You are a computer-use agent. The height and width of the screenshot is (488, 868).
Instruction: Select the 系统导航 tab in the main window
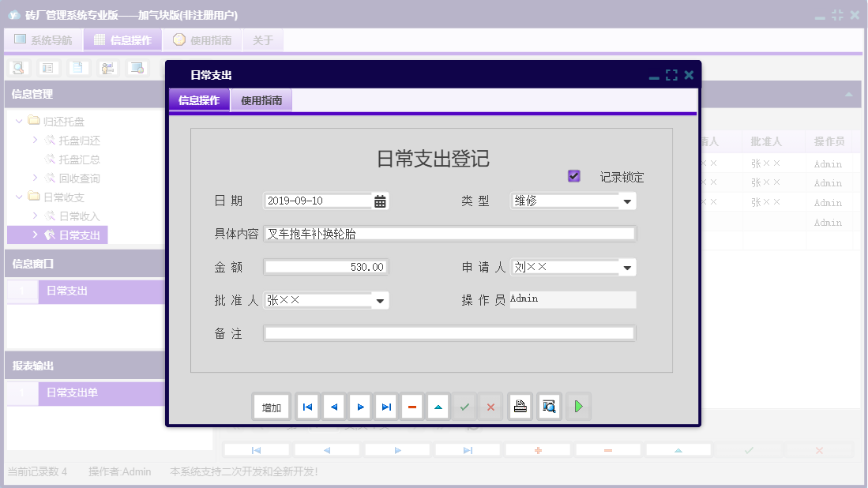[43, 39]
